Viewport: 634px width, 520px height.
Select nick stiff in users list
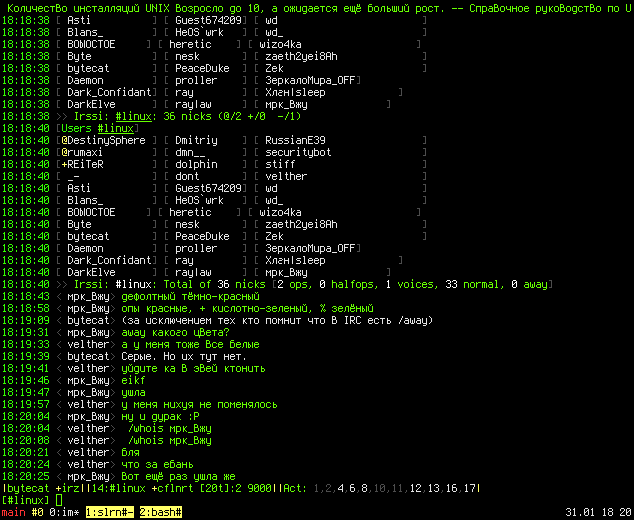280,165
